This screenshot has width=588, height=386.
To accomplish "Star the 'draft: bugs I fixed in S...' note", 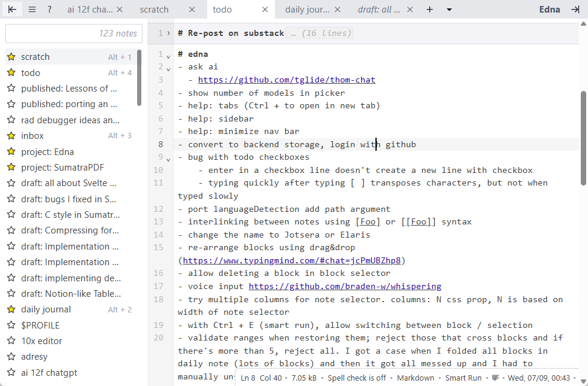I will 11,199.
